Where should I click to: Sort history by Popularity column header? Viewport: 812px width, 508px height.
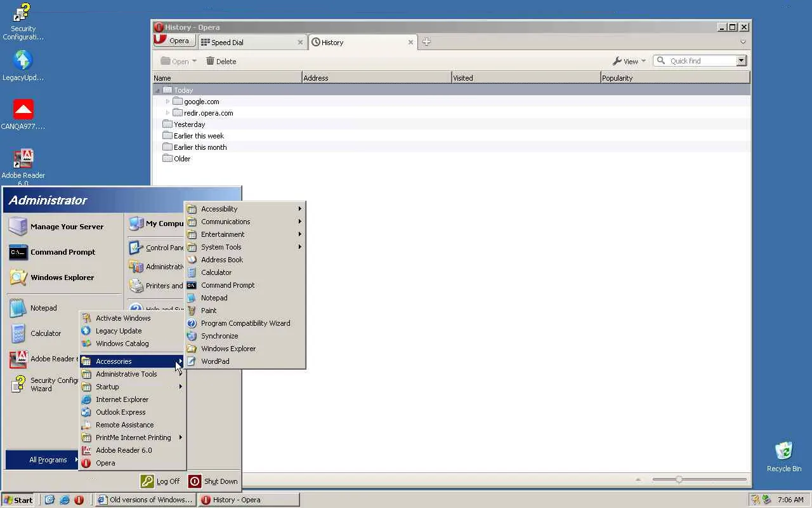(x=675, y=78)
